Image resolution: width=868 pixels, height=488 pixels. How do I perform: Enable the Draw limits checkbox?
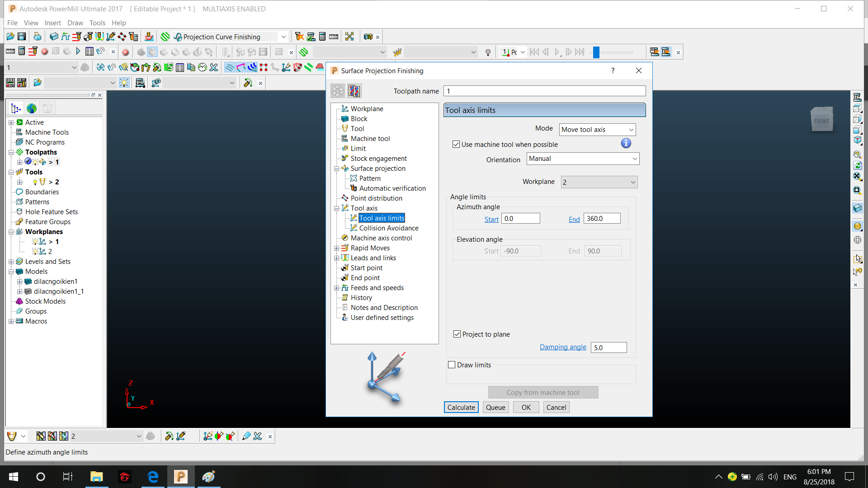pyautogui.click(x=452, y=365)
